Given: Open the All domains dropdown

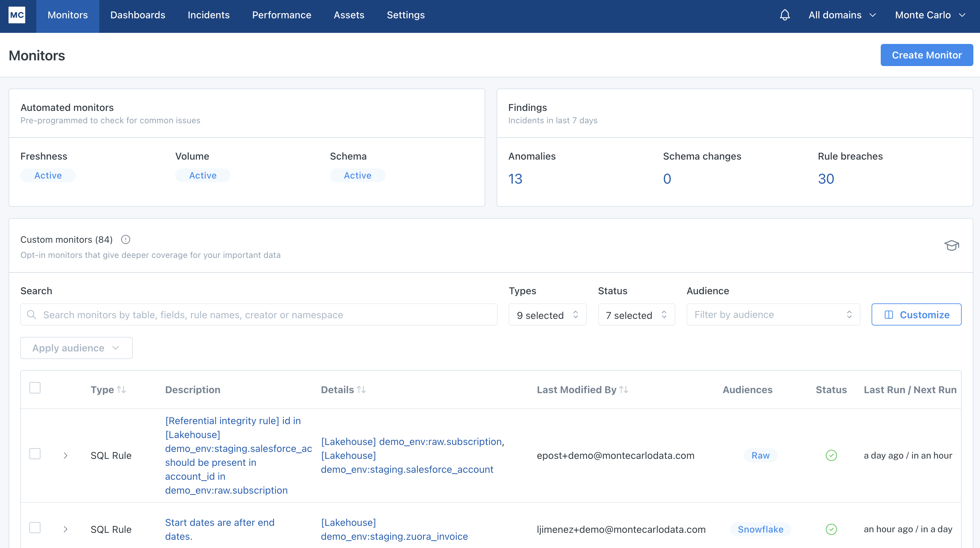Looking at the screenshot, I should 841,15.
